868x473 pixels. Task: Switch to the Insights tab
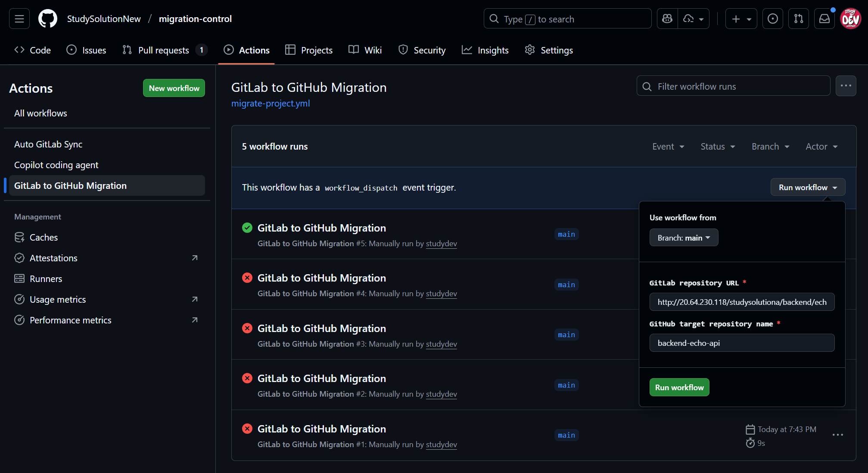coord(485,50)
